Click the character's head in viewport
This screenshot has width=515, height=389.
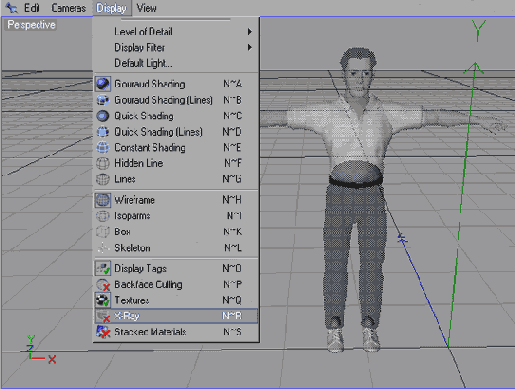pyautogui.click(x=358, y=72)
